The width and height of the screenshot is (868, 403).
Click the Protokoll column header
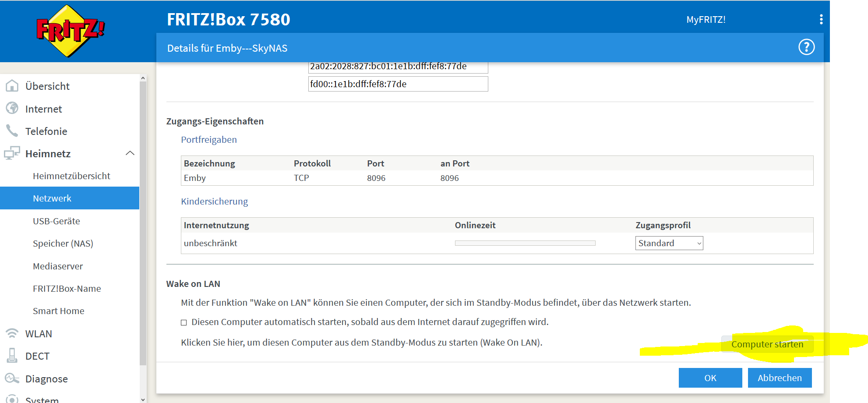312,163
